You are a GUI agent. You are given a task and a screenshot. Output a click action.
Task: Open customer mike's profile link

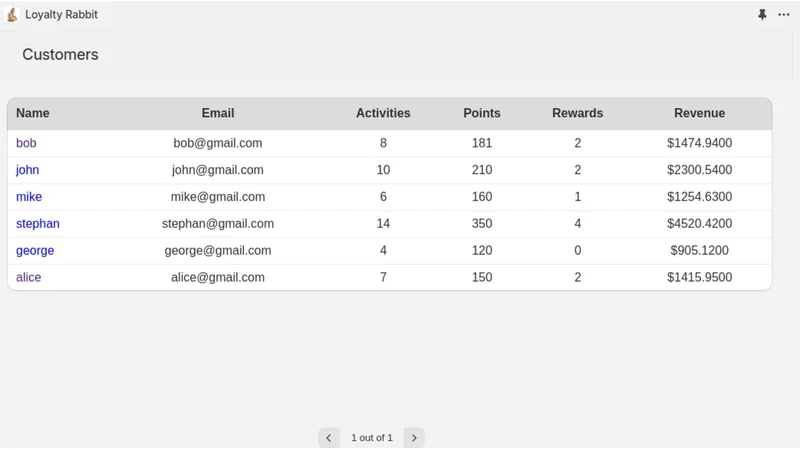(x=29, y=197)
